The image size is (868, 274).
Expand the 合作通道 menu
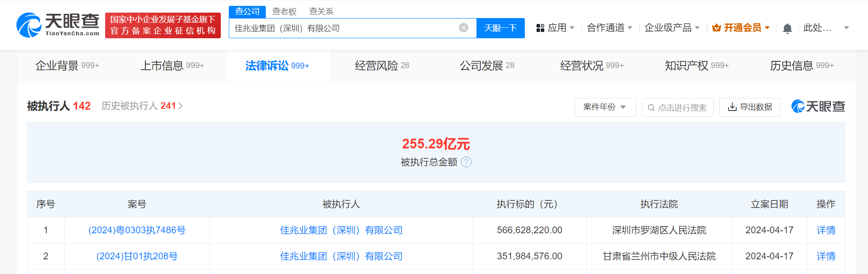click(x=609, y=28)
